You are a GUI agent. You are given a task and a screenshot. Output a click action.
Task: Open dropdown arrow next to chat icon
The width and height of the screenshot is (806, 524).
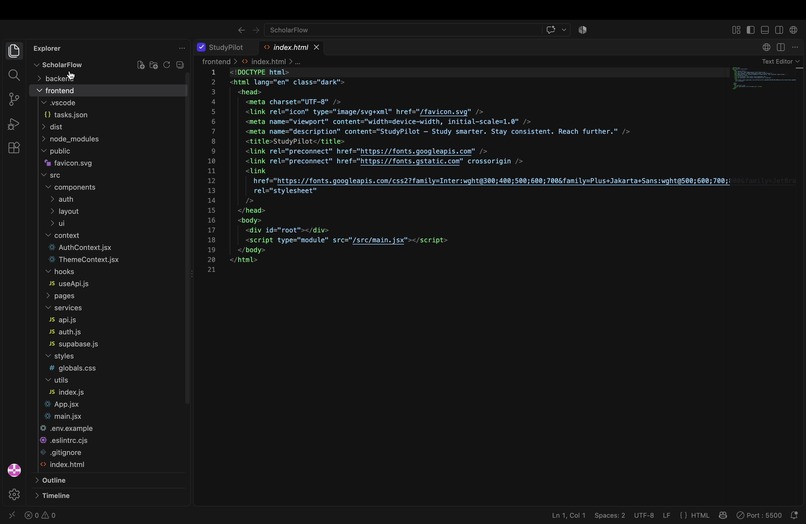[564, 30]
